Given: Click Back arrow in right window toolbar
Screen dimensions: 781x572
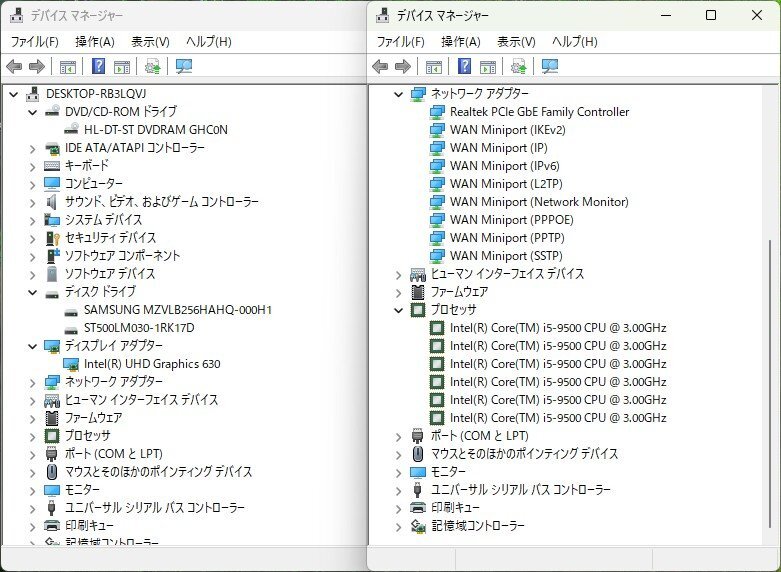Looking at the screenshot, I should click(380, 66).
